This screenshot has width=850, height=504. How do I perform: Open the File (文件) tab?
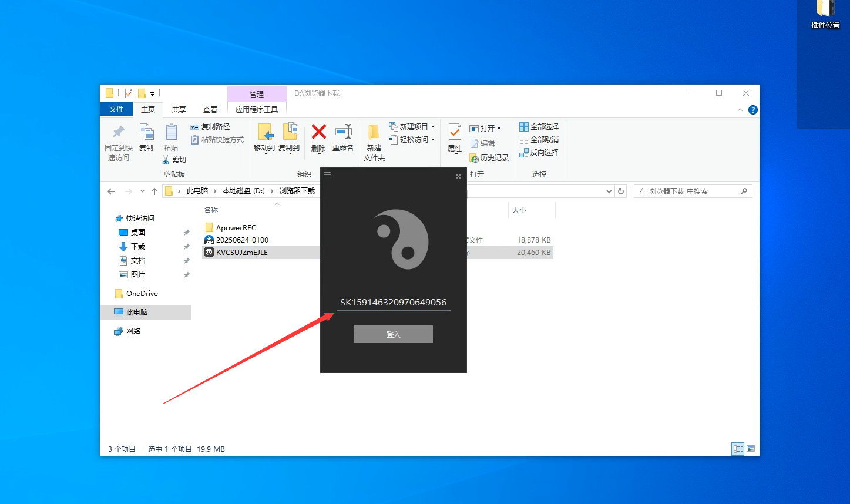coord(116,109)
